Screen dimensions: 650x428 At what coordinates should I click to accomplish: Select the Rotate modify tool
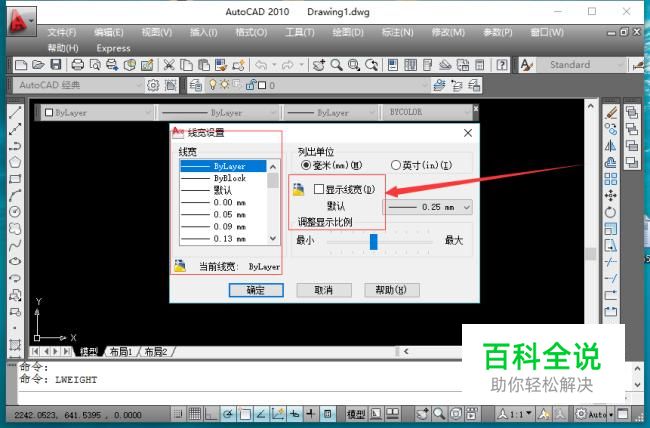[611, 212]
